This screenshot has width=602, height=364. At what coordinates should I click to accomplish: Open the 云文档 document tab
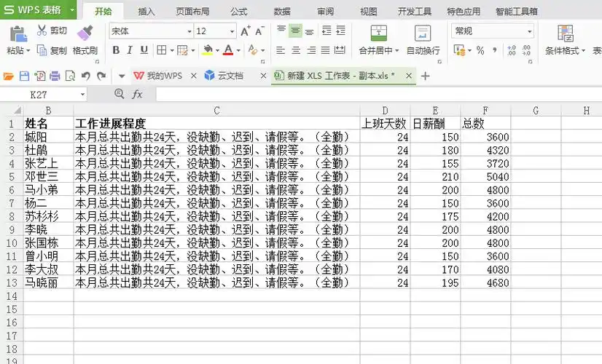(x=224, y=76)
